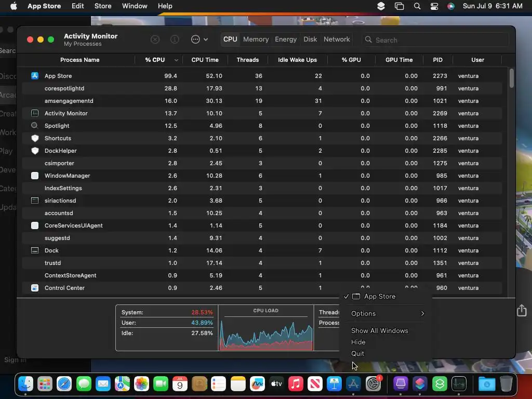Select the corespotlightd process row
This screenshot has width=532, height=399.
262,88
